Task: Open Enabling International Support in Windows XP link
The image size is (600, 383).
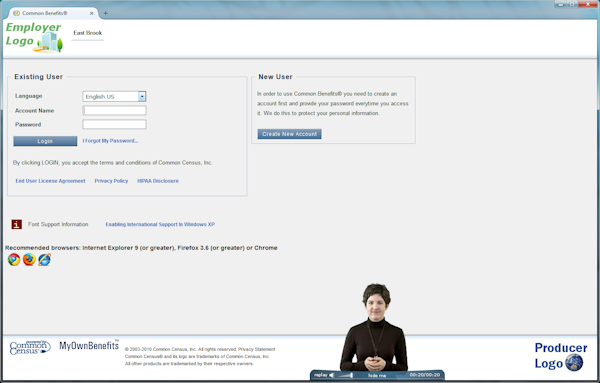Action: click(x=160, y=225)
